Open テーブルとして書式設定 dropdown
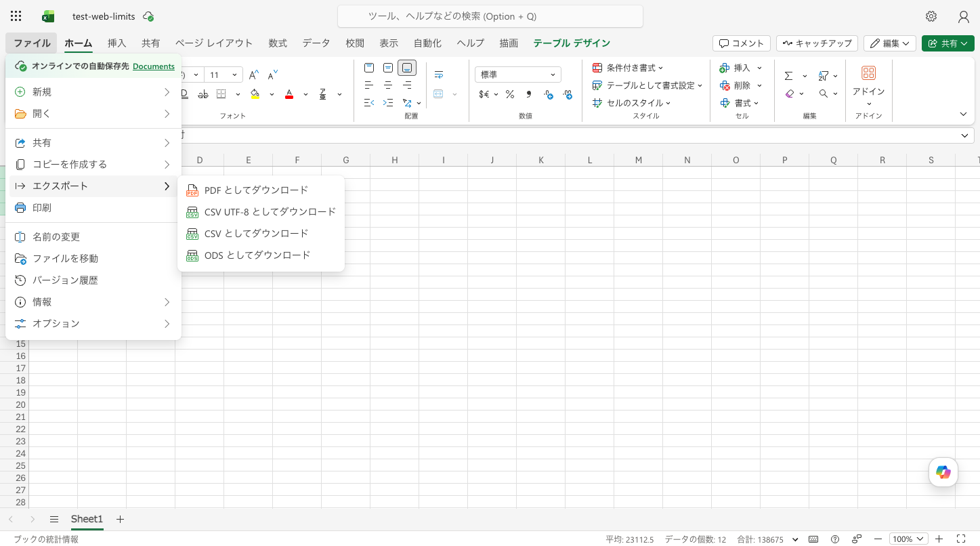 click(x=647, y=85)
